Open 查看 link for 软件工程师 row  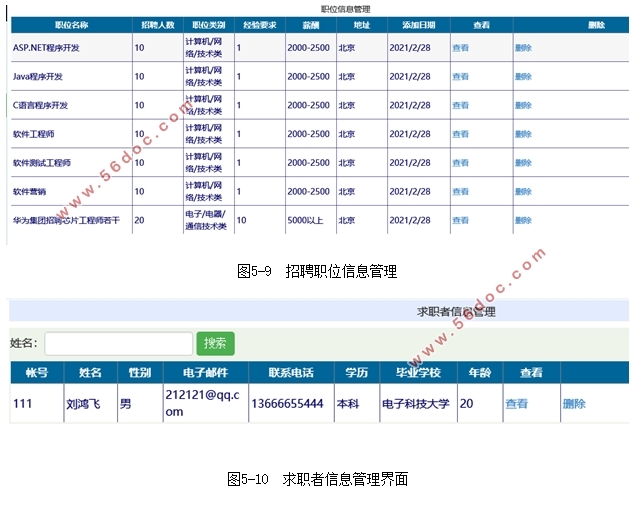point(461,134)
